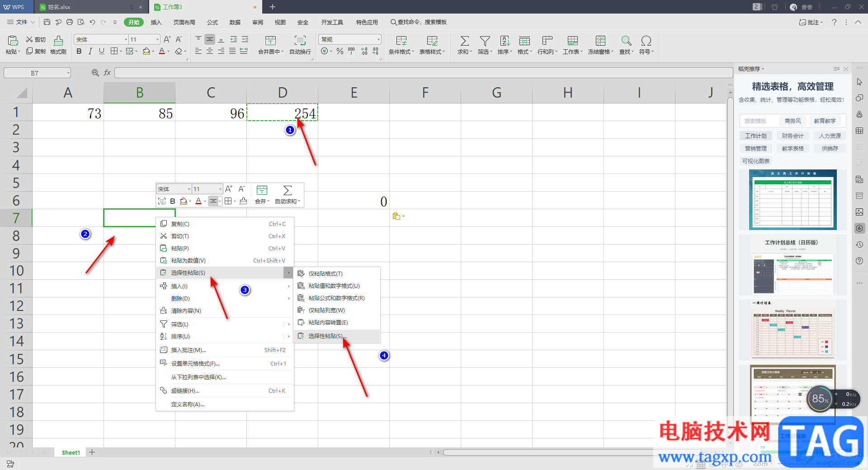The image size is (868, 470).
Task: Click the Increase font size icon
Action: point(167,39)
